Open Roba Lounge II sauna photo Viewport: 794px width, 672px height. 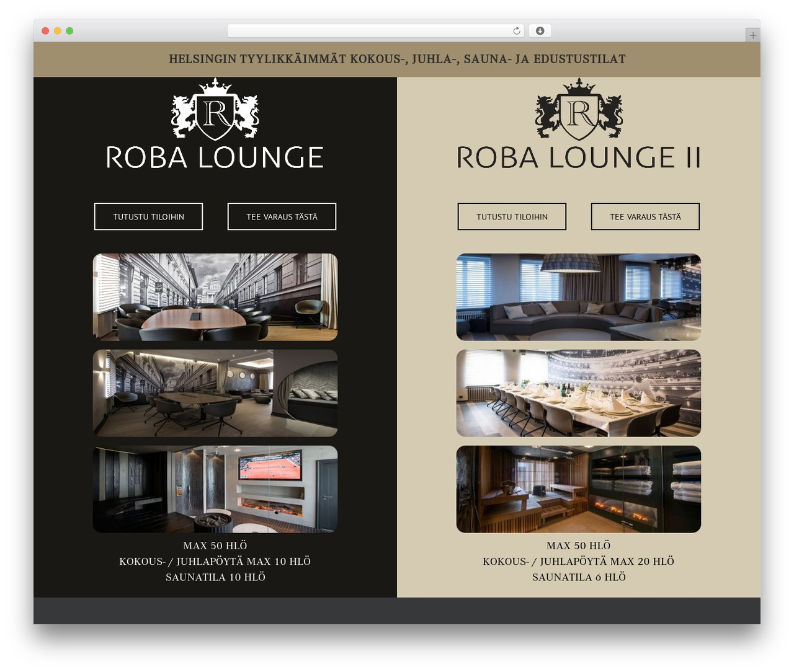[579, 489]
